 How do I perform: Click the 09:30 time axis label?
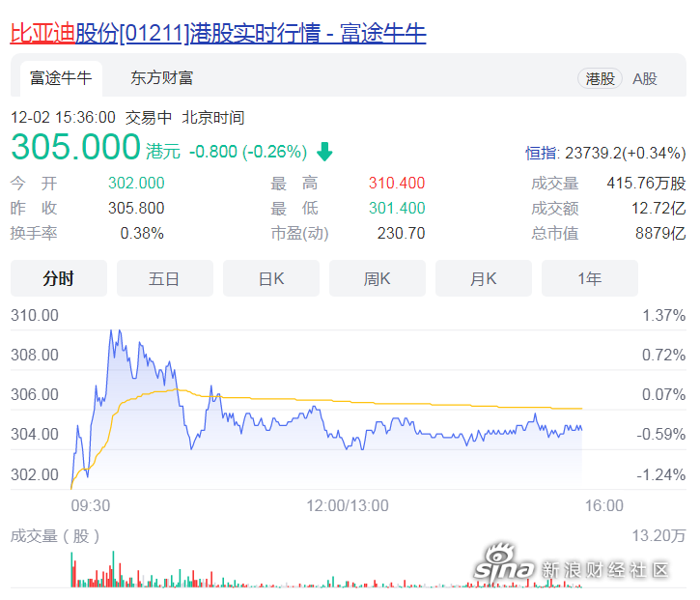[91, 505]
